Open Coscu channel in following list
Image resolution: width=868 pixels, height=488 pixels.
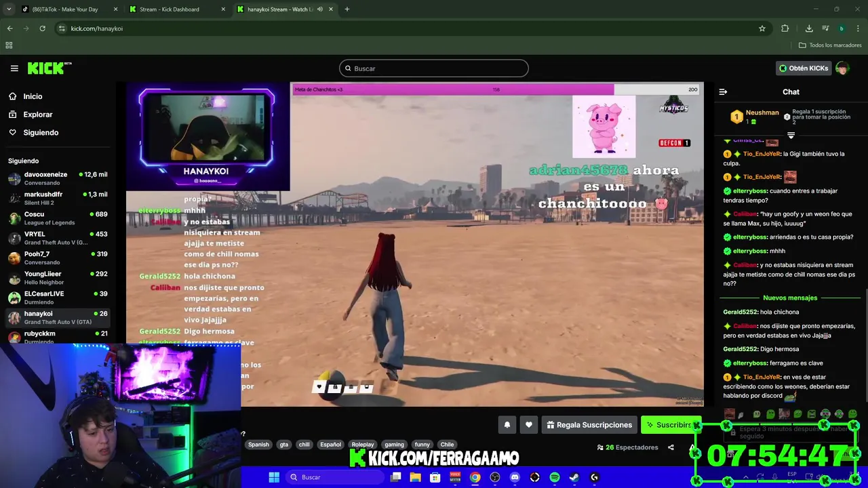tap(57, 218)
